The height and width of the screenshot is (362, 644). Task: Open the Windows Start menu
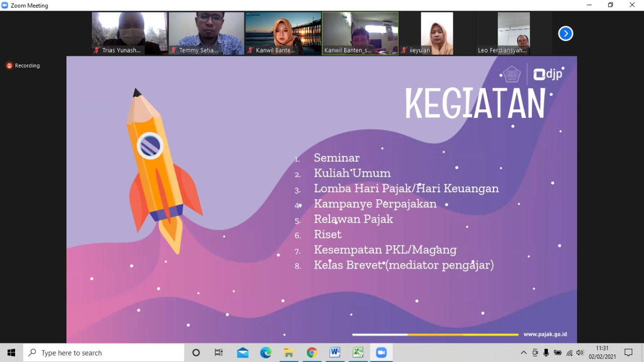11,352
